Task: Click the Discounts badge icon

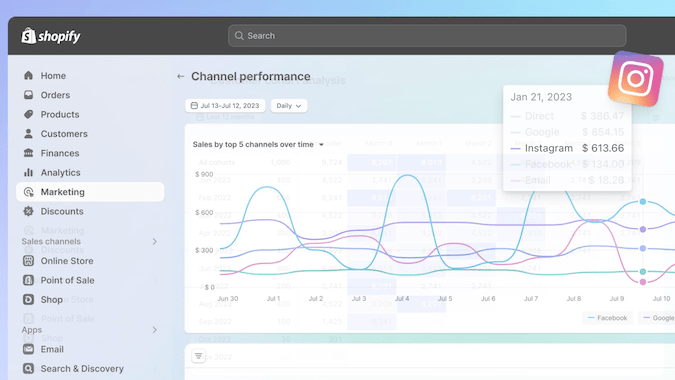Action: [x=28, y=211]
